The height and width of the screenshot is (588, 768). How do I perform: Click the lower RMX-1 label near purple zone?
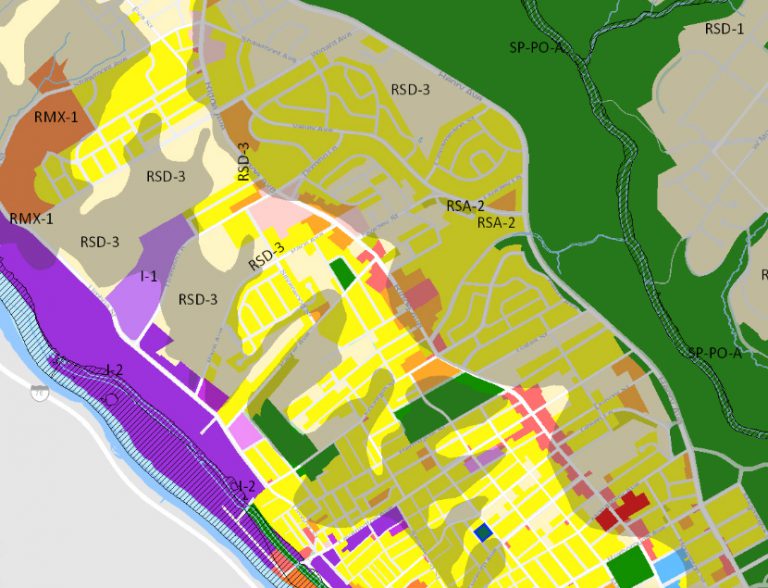pos(32,218)
